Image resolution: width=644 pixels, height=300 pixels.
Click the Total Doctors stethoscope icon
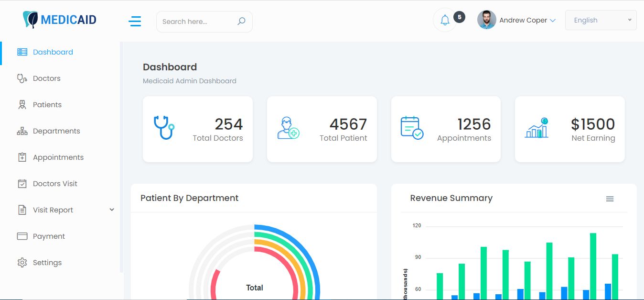click(x=164, y=128)
